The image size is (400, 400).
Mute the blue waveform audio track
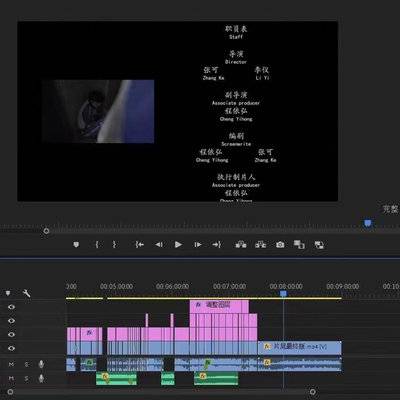[11, 364]
